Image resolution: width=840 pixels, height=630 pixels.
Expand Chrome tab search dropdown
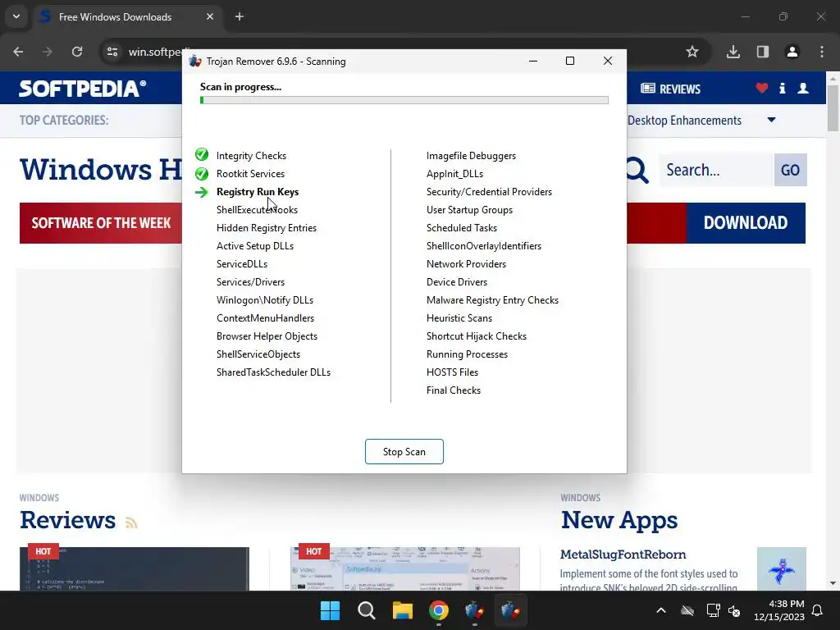pyautogui.click(x=16, y=16)
